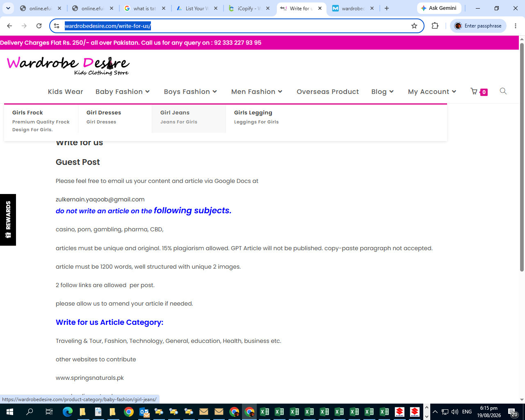The image size is (525, 420).
Task: Open the Chrome three-dot menu
Action: click(516, 26)
